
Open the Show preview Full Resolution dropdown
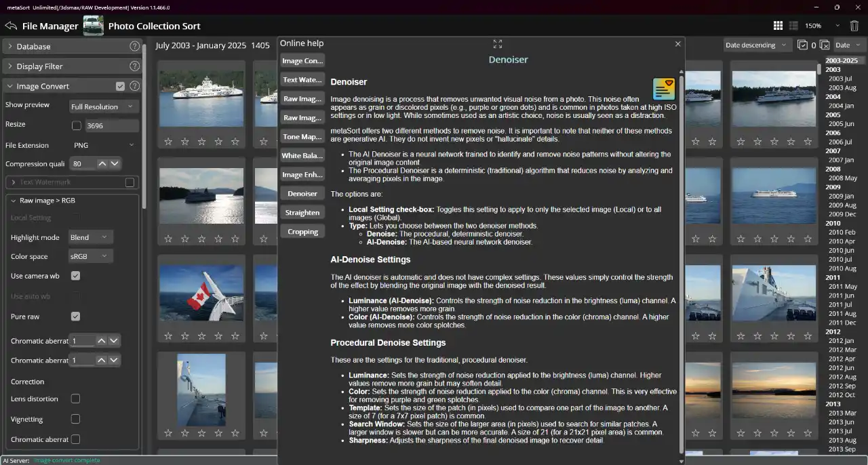(104, 106)
